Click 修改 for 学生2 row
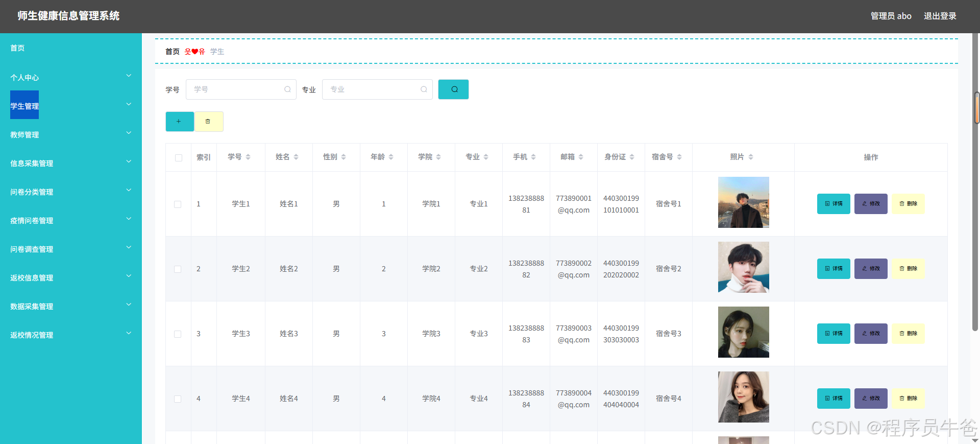 pyautogui.click(x=871, y=269)
